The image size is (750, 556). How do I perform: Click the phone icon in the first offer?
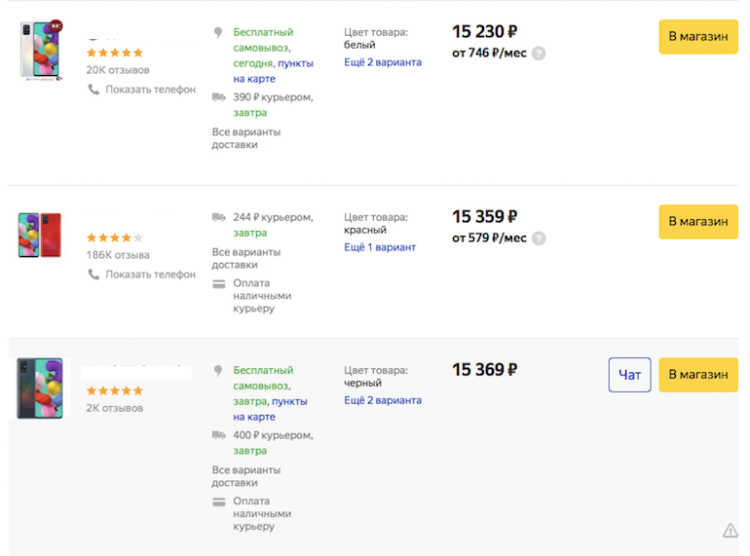[x=94, y=89]
